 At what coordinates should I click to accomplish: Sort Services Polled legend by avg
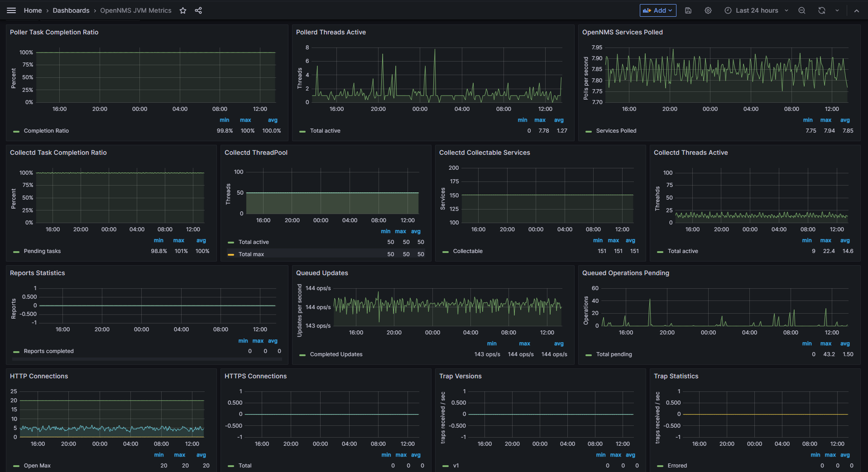[845, 120]
